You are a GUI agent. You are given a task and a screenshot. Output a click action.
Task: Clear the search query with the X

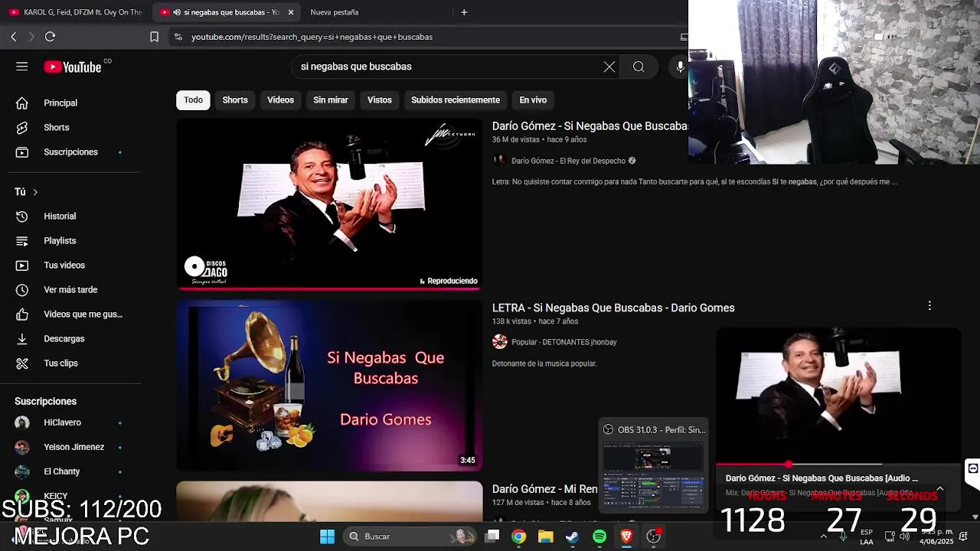[x=609, y=67]
